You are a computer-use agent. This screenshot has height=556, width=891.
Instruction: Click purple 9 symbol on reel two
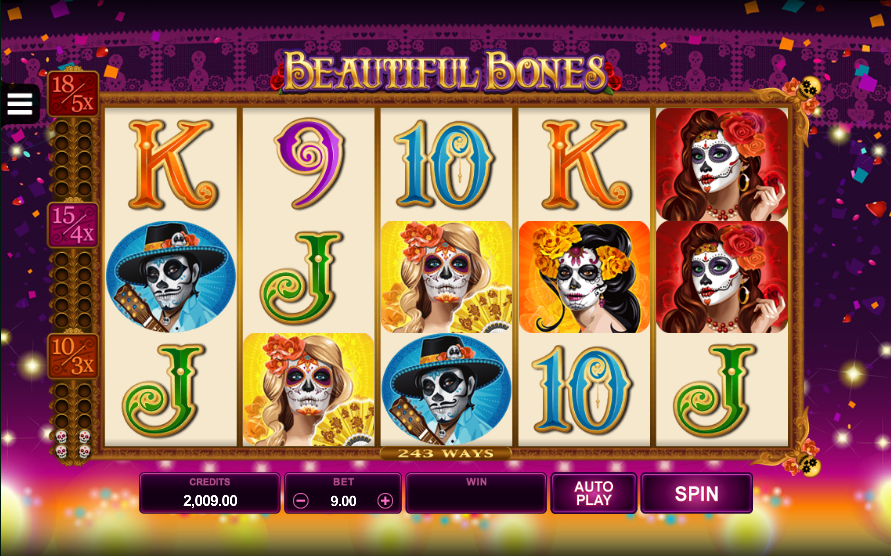pos(309,163)
